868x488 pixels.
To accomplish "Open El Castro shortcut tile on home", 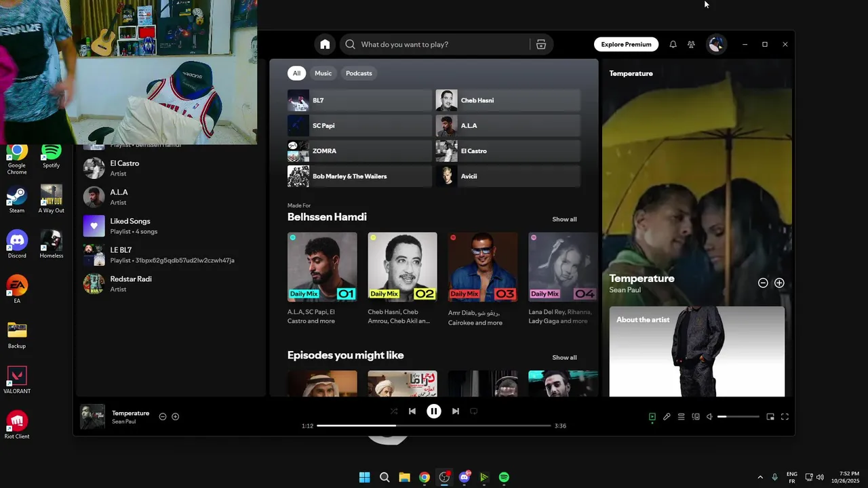I will tap(508, 151).
